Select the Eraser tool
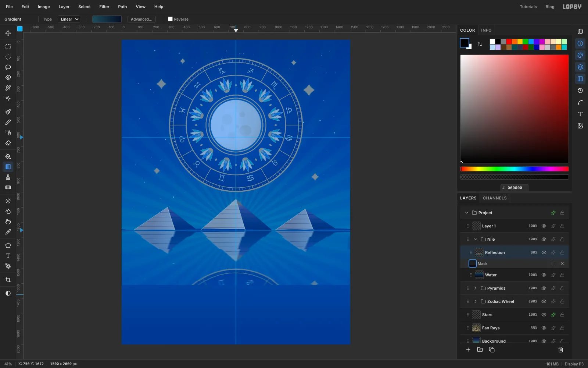Viewport: 588px width, 368px height. pos(8,143)
